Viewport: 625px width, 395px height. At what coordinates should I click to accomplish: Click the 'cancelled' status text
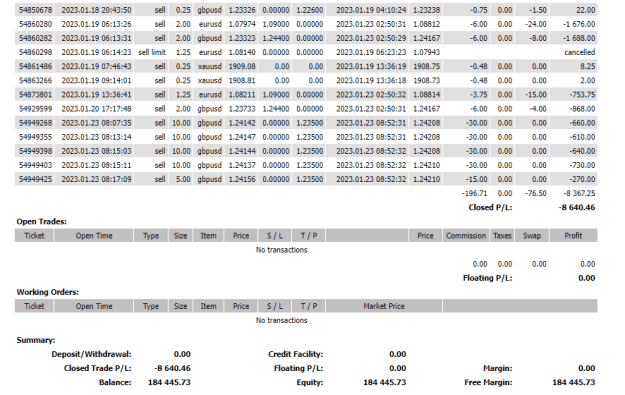pos(580,52)
